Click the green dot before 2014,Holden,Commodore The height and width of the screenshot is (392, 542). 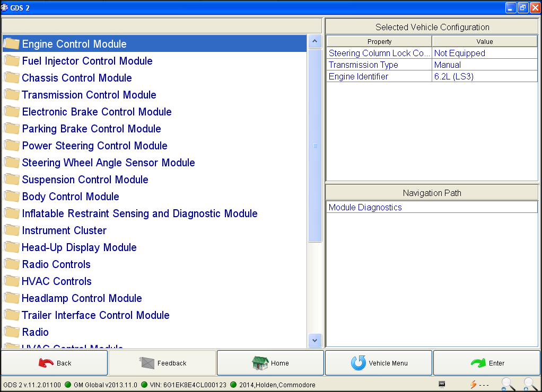233,385
